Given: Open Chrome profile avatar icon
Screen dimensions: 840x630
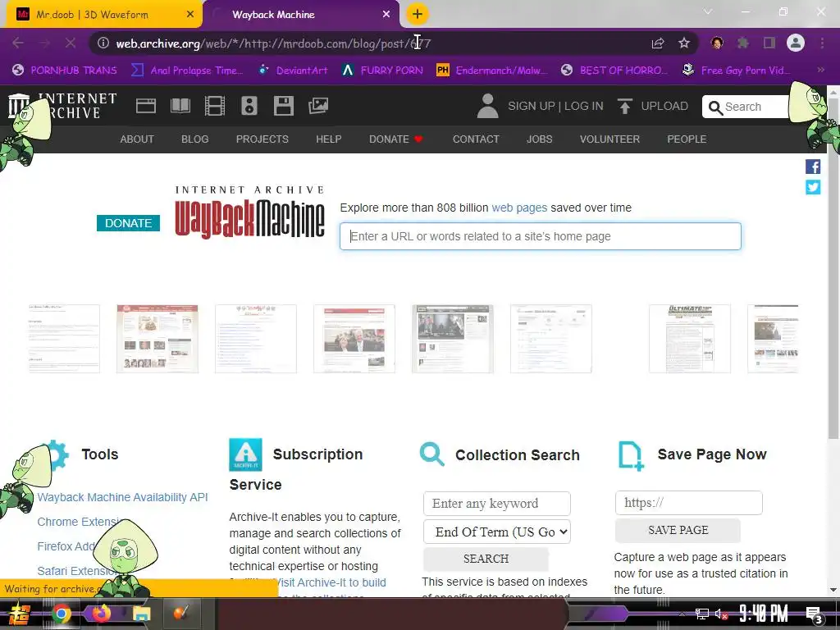Looking at the screenshot, I should point(796,43).
